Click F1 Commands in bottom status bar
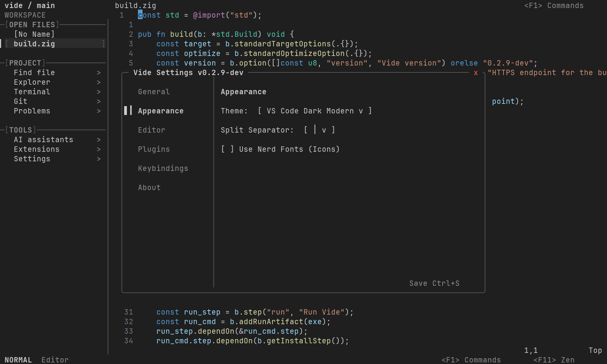 pyautogui.click(x=471, y=360)
